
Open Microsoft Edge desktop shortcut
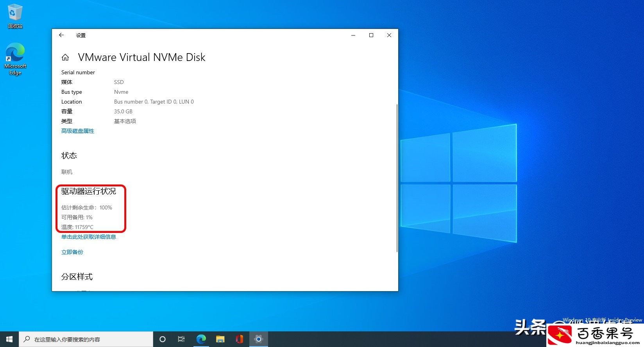coord(15,59)
